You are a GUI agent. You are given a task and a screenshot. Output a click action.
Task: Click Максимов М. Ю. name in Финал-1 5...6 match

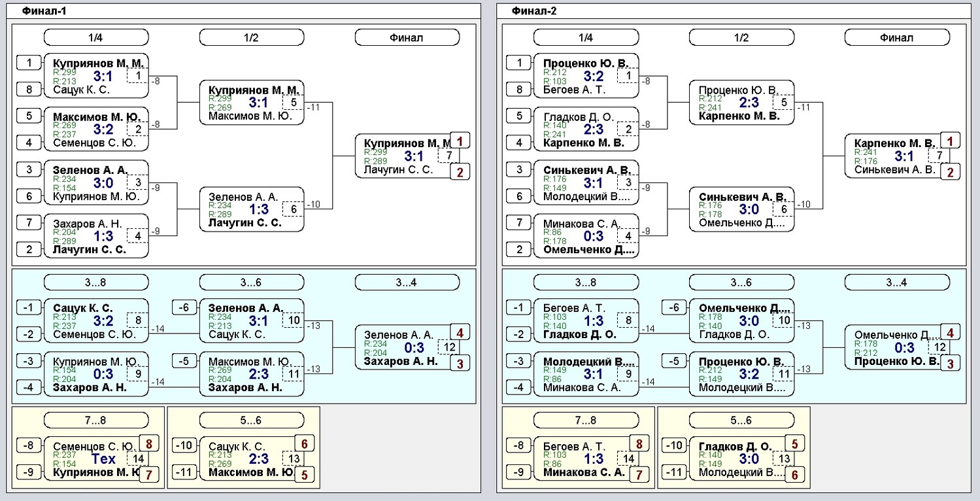[250, 472]
